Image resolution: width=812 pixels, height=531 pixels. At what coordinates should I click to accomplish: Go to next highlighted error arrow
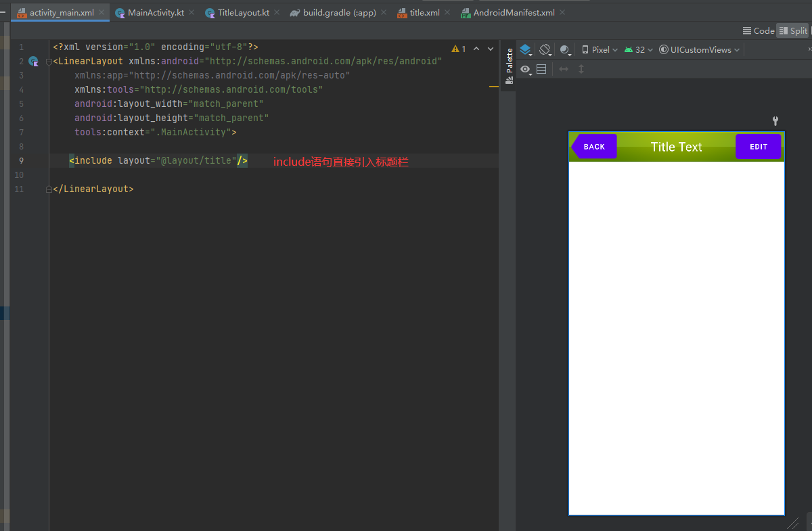pos(491,49)
